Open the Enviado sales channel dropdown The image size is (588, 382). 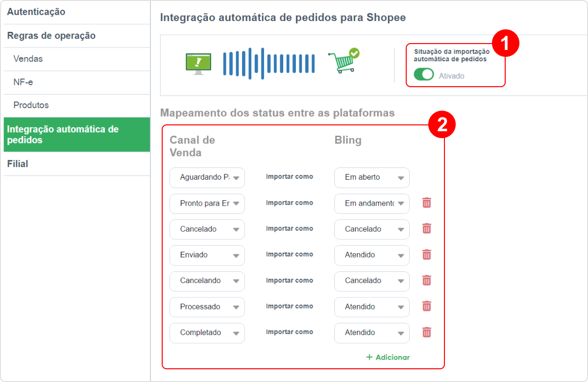(x=207, y=255)
